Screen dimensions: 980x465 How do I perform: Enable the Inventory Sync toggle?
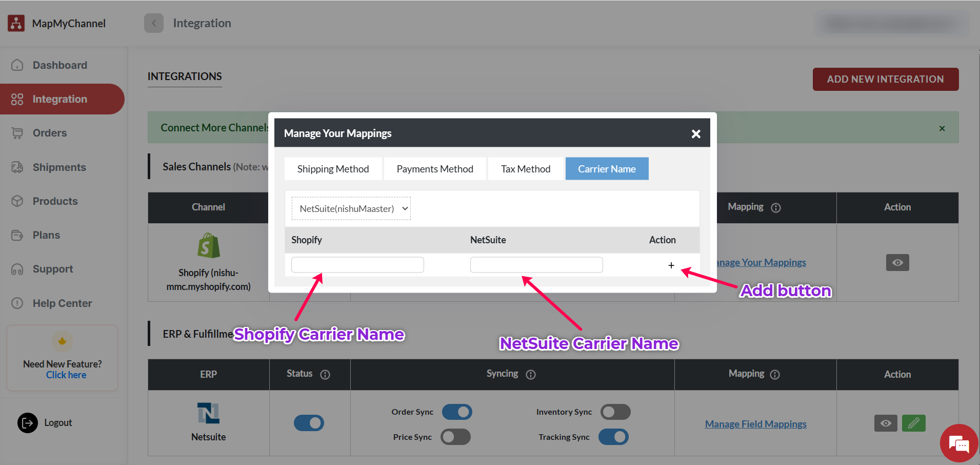615,412
